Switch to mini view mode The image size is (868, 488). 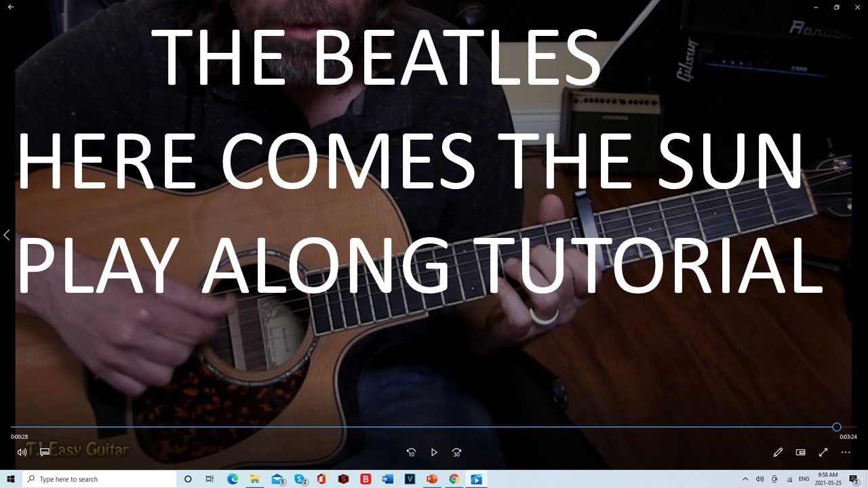tap(800, 452)
